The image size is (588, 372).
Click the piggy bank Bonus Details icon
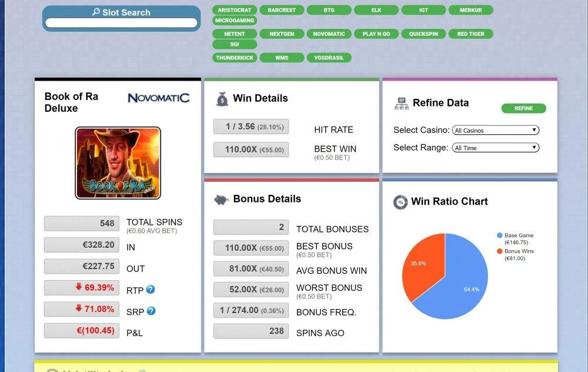[x=221, y=200]
